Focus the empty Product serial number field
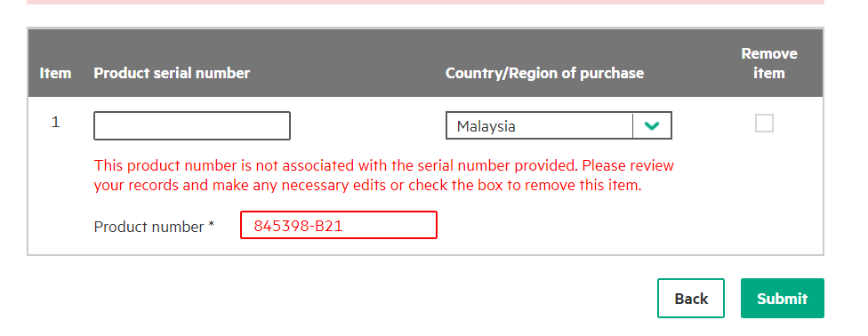This screenshot has width=868, height=336. pos(192,125)
